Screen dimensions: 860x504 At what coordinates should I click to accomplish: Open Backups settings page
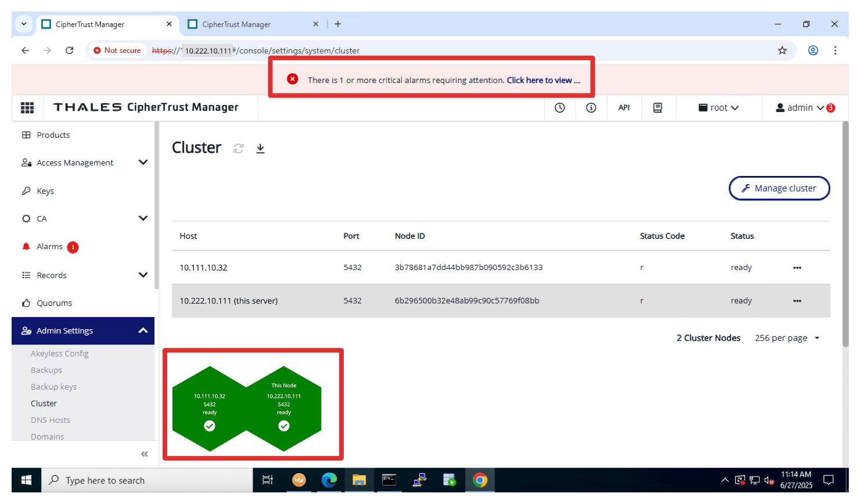coord(46,370)
